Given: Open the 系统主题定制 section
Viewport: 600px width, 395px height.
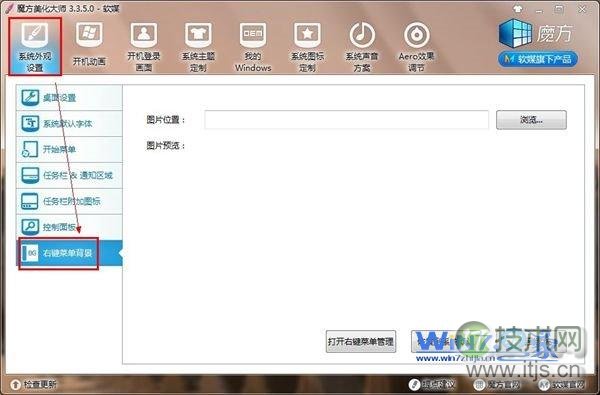Looking at the screenshot, I should tap(198, 47).
